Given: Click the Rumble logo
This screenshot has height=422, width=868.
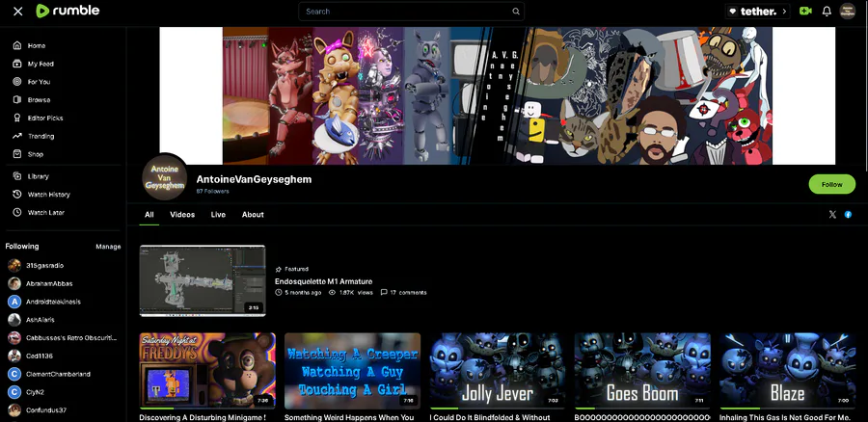Looking at the screenshot, I should pyautogui.click(x=68, y=11).
